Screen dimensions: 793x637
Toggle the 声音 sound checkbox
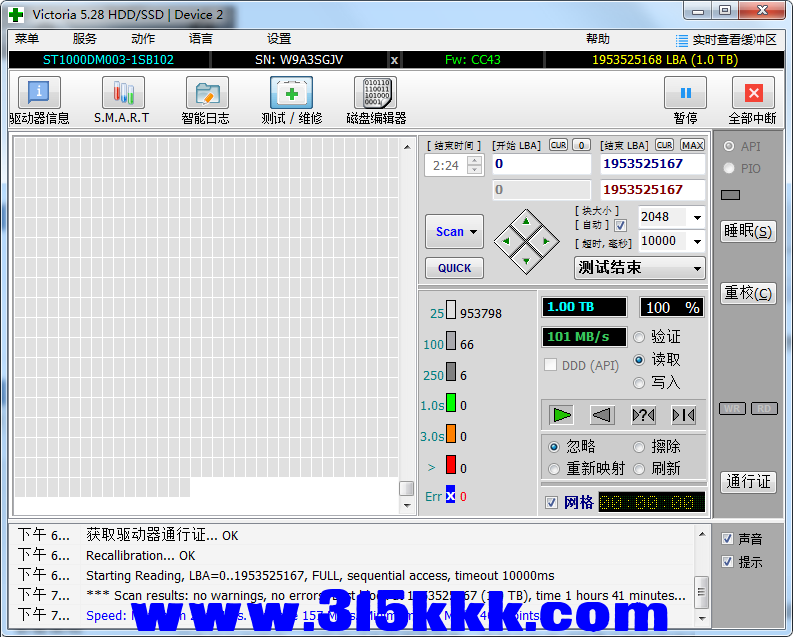[x=727, y=538]
